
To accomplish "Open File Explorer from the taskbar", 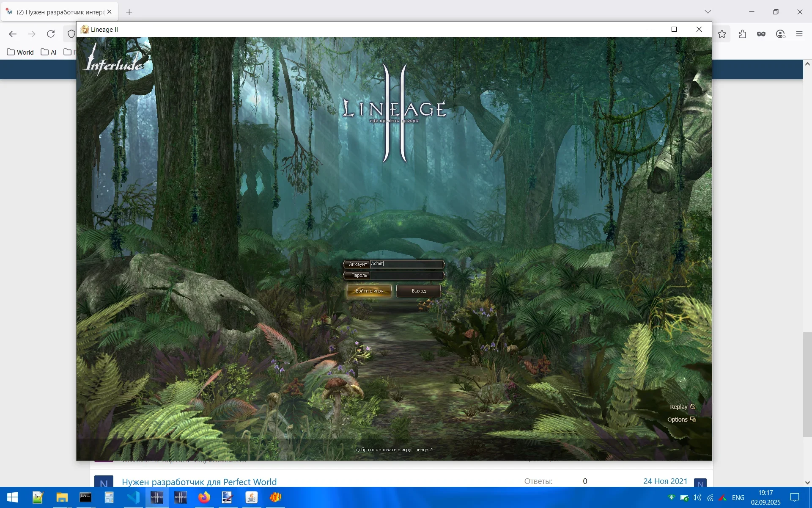I will (x=62, y=497).
